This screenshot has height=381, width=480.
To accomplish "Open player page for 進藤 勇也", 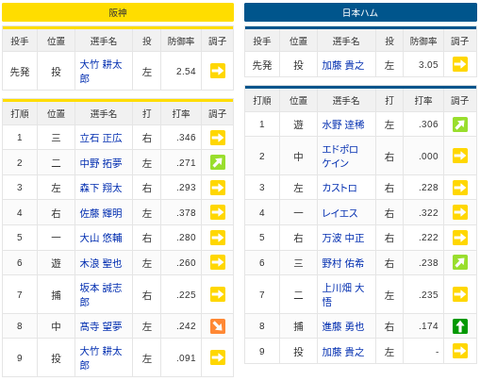I will point(343,326).
